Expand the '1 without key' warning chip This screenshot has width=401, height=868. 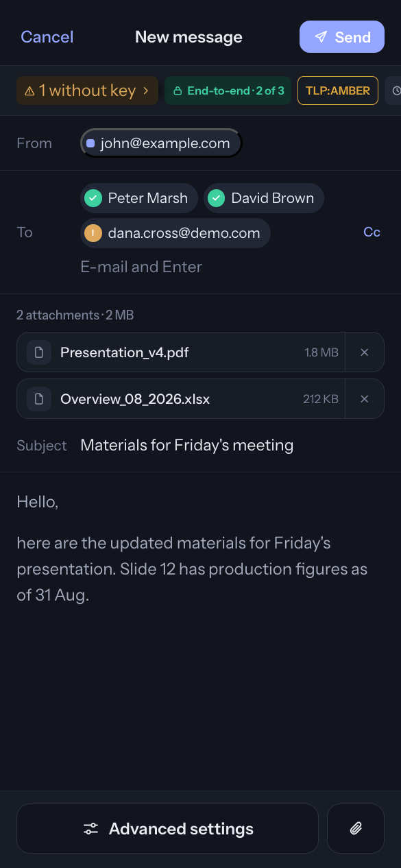[x=88, y=91]
